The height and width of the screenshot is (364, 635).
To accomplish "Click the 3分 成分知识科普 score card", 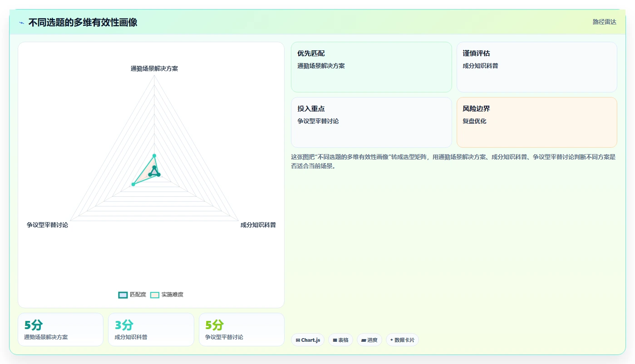I will [151, 330].
